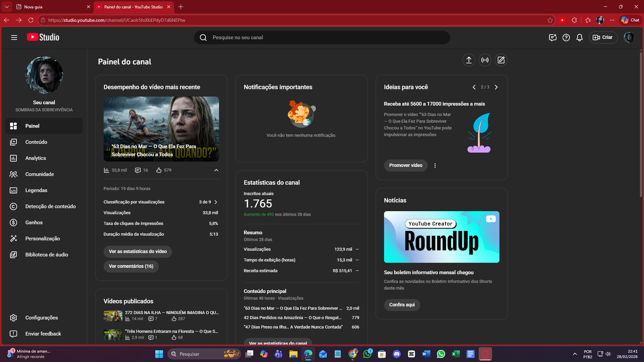644x362 pixels.
Task: Click the create post pencil icon
Action: click(x=501, y=60)
